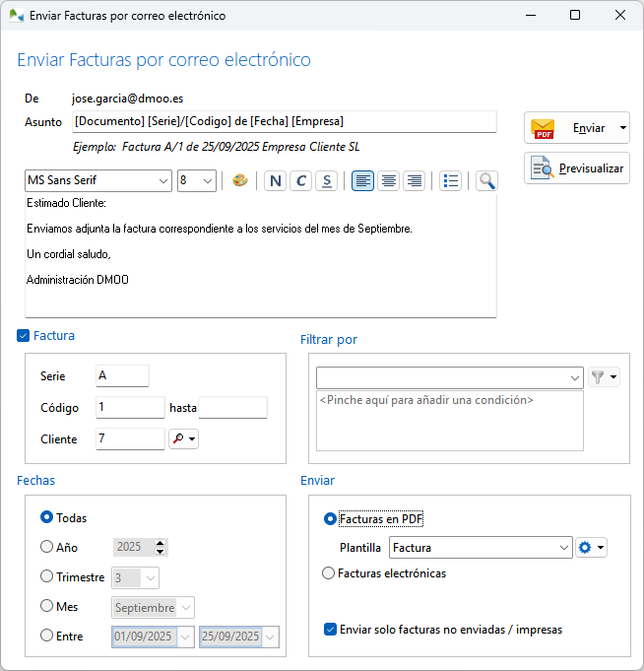This screenshot has width=644, height=671.
Task: Expand the Filtrar por combo box
Action: (x=575, y=378)
